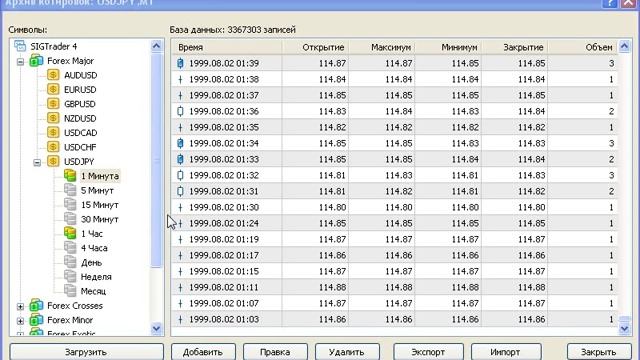Click the 1 Час database icon
640x360 pixels.
pos(70,233)
